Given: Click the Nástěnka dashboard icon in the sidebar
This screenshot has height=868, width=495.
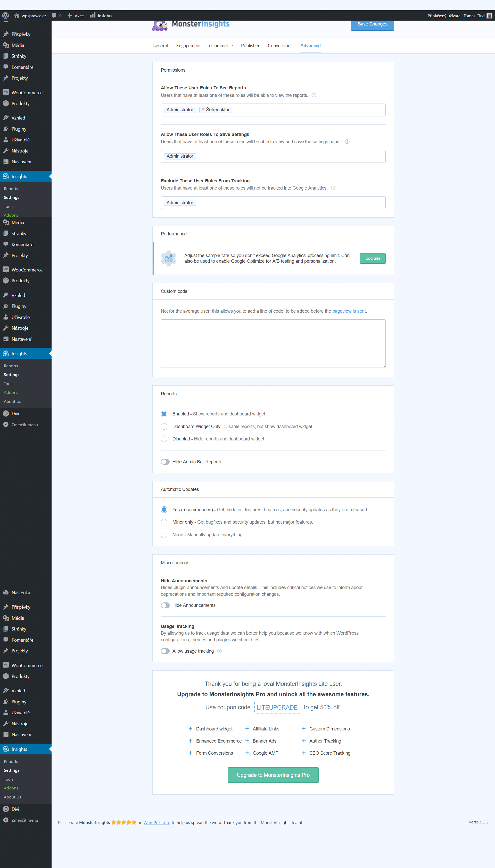Looking at the screenshot, I should click(x=6, y=592).
